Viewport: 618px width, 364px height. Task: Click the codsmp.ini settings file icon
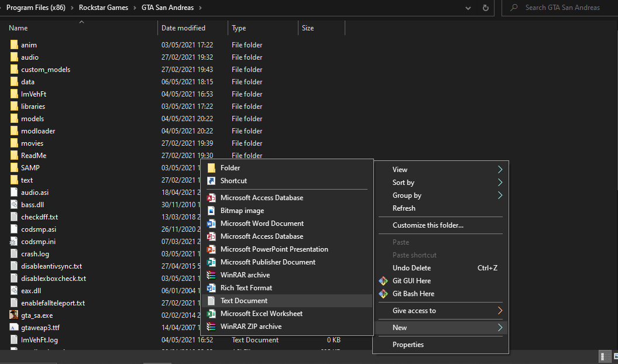point(14,242)
